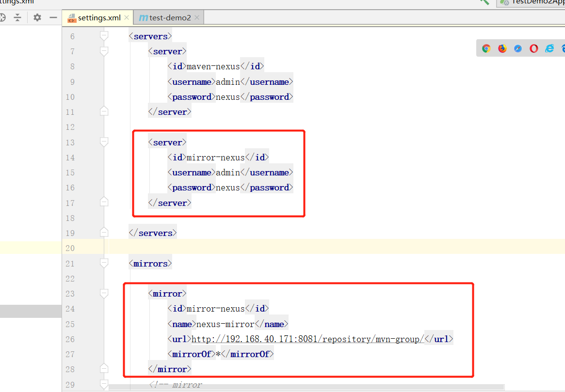Collapse the mirror tag at line 23
Screen dimensions: 565x392
pos(104,294)
